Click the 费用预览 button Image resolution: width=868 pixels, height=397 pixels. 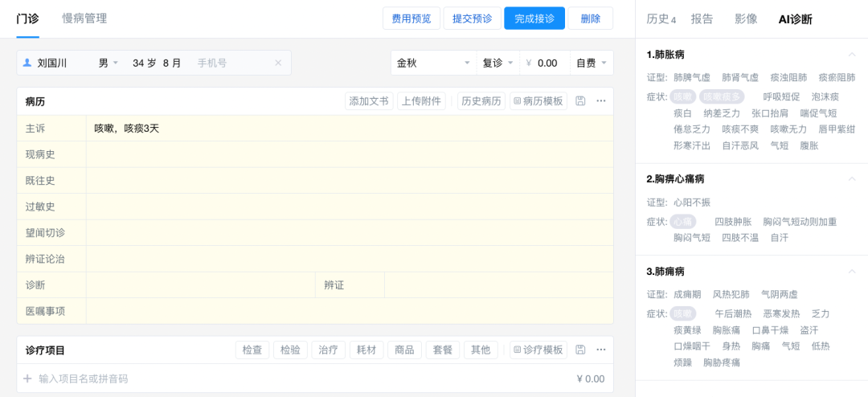411,18
